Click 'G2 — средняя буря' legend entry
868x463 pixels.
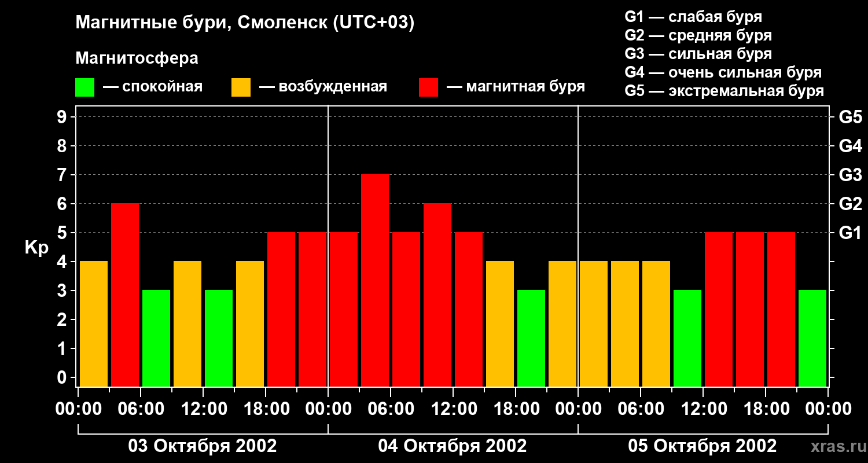click(x=698, y=35)
